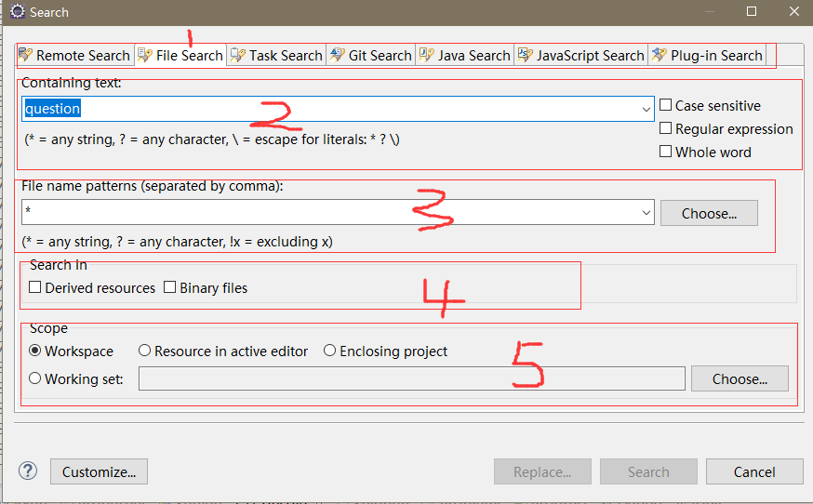
Task: Open the File name patterns dropdown
Action: click(646, 213)
